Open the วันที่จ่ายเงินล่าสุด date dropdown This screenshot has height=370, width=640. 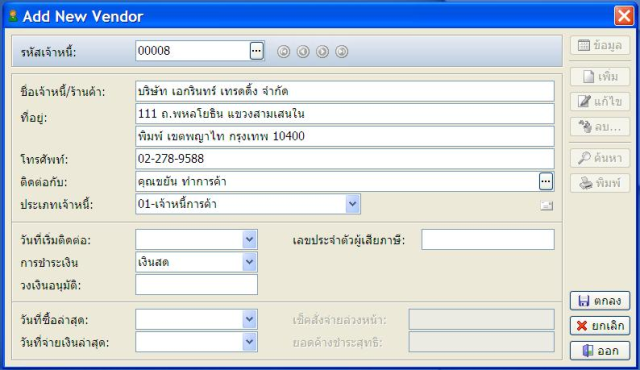pos(249,342)
